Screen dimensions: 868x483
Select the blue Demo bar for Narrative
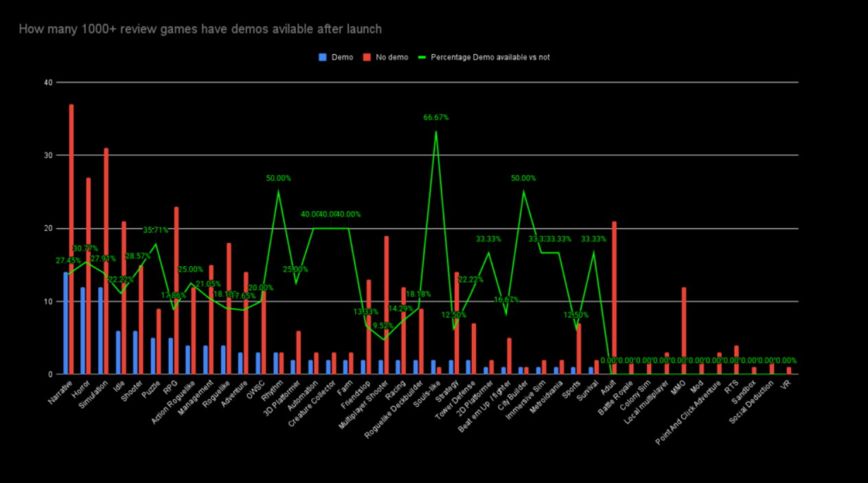tap(66, 323)
